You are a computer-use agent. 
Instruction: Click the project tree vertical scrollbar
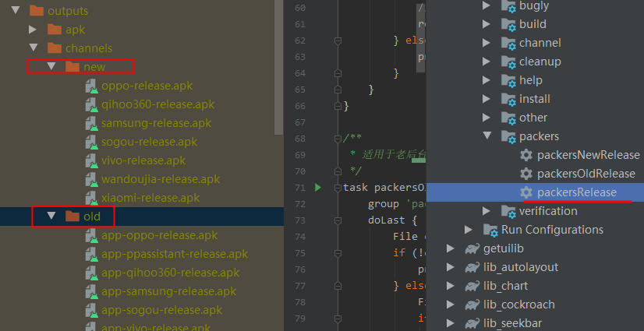tap(279, 68)
